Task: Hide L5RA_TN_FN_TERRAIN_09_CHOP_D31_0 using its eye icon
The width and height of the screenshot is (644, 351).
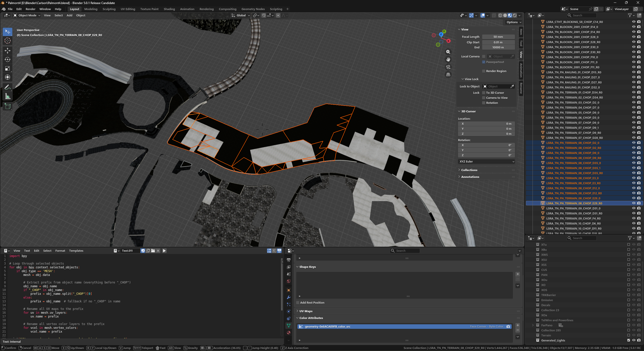Action: point(634,208)
